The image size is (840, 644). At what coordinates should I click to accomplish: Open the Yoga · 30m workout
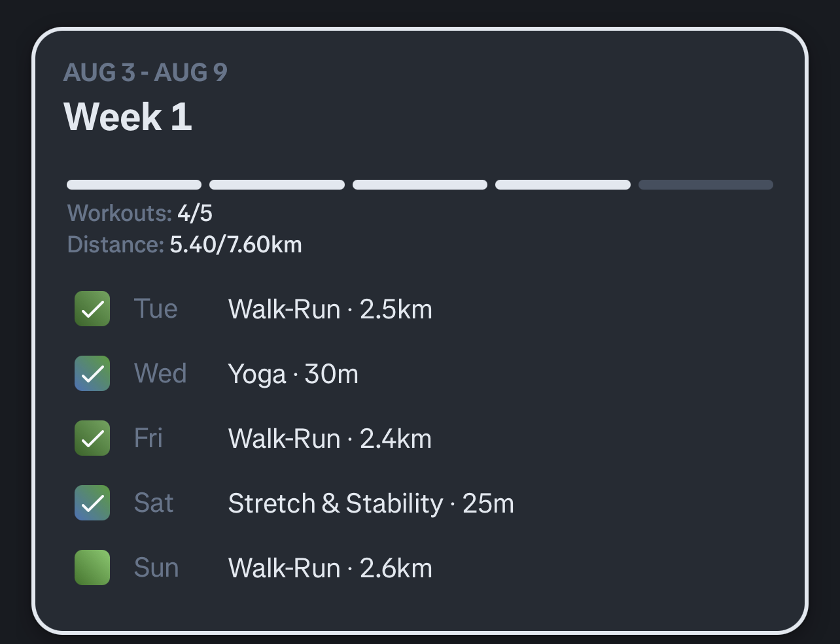click(293, 374)
